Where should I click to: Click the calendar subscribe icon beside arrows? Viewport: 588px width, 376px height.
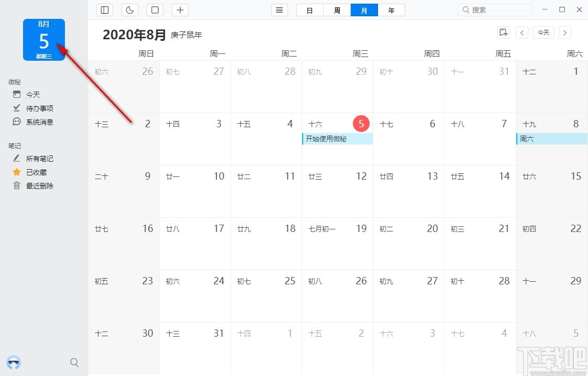503,32
